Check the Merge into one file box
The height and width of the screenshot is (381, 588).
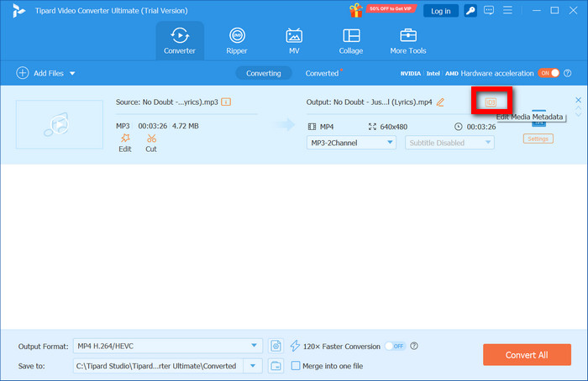tap(296, 365)
